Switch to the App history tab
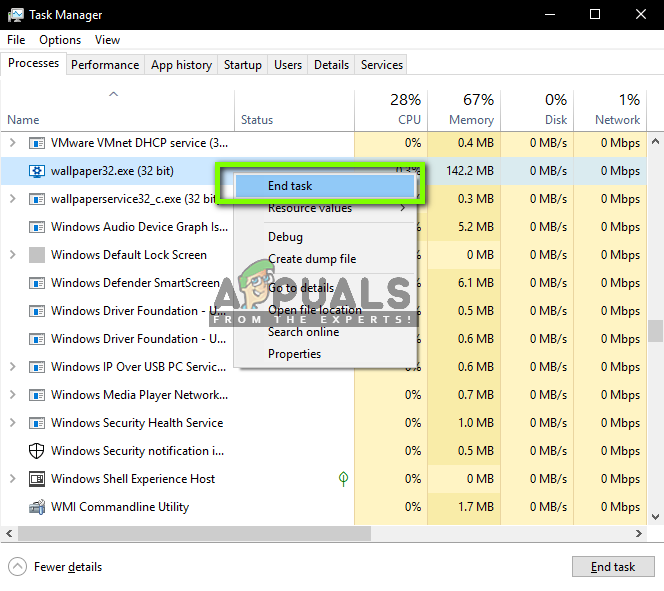This screenshot has height=591, width=664. coord(181,65)
